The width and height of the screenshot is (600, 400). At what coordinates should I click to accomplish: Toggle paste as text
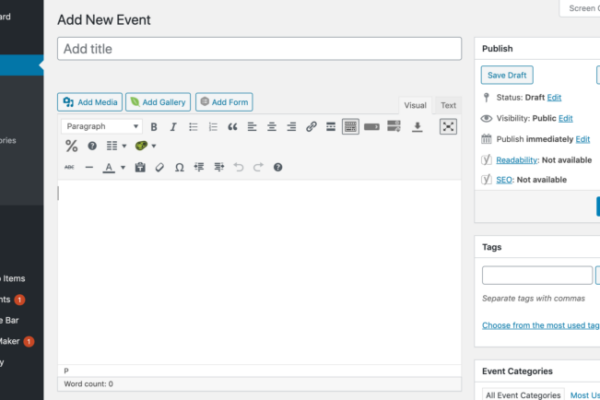(140, 167)
